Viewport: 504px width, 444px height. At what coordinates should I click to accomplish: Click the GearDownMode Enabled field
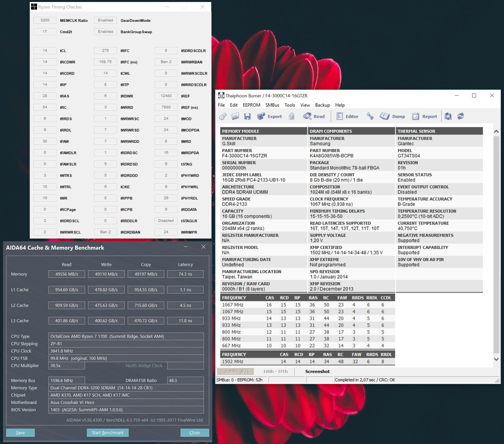coord(105,20)
